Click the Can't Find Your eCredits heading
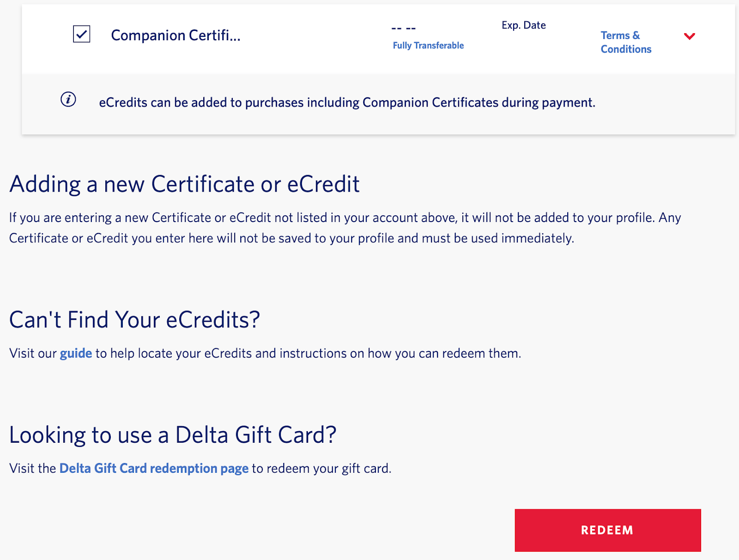Viewport: 739px width, 560px height. (134, 319)
